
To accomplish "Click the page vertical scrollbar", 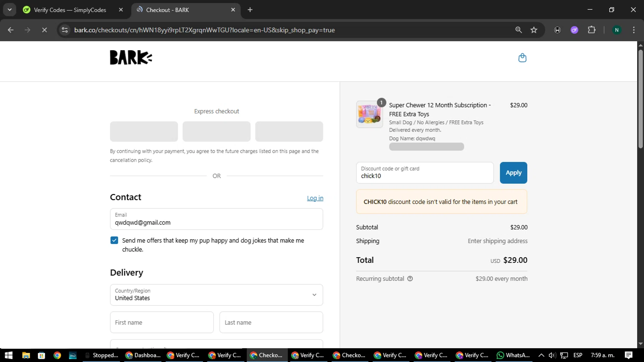I will tap(641, 100).
